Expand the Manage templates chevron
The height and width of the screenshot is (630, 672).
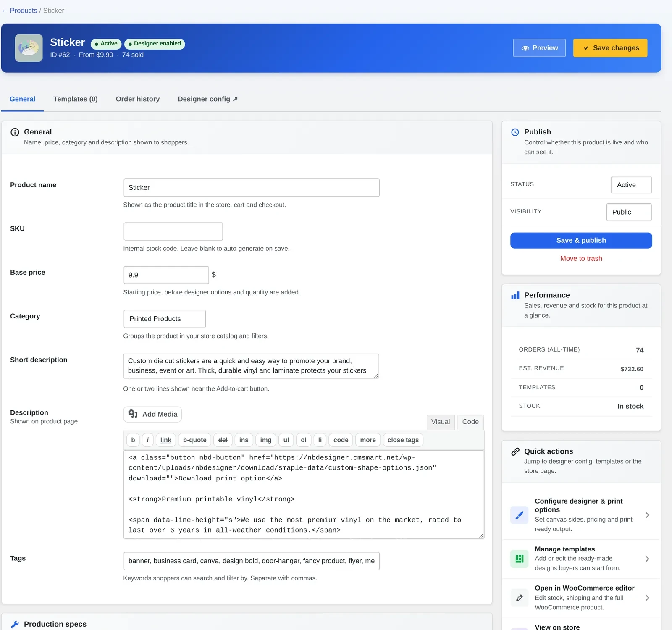[647, 559]
